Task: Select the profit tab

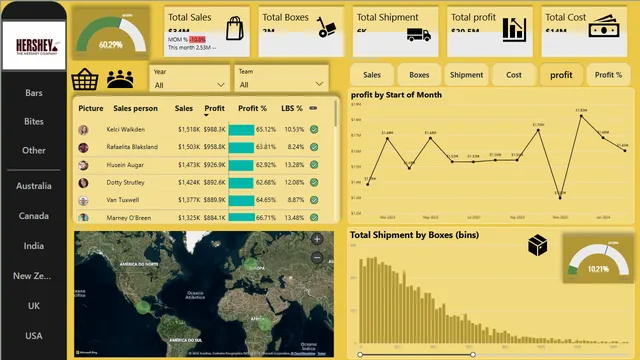Action: (x=561, y=75)
